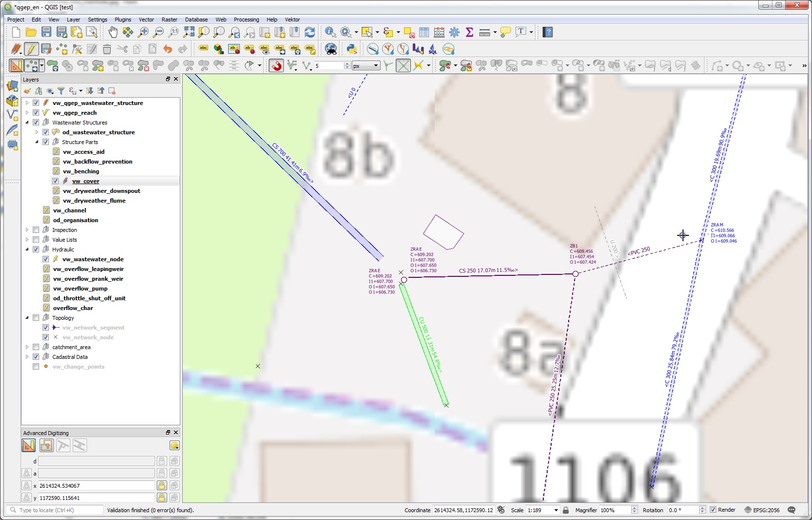Open the SQL database icon
The image size is (812, 520).
coord(433,49)
